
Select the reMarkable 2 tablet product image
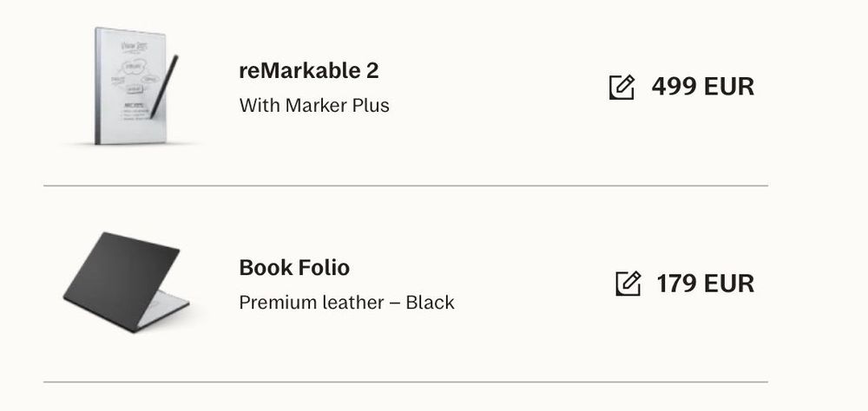pyautogui.click(x=132, y=87)
